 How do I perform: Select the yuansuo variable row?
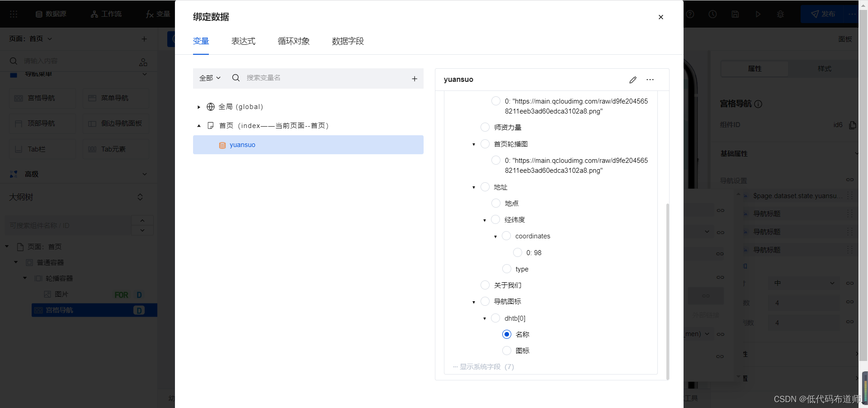(x=308, y=145)
